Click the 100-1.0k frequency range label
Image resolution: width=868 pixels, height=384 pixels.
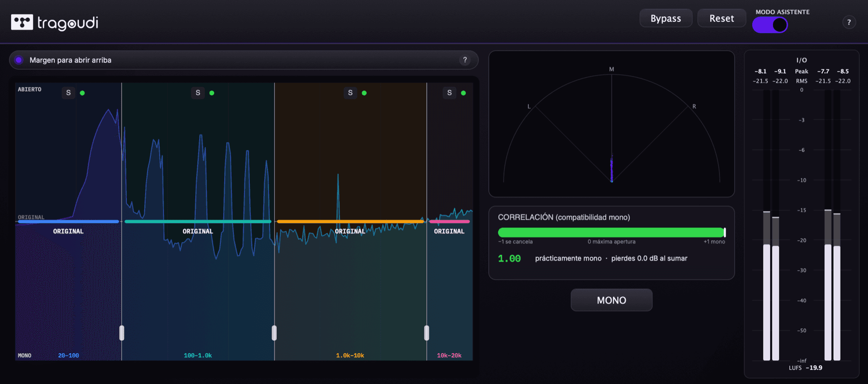click(x=198, y=356)
